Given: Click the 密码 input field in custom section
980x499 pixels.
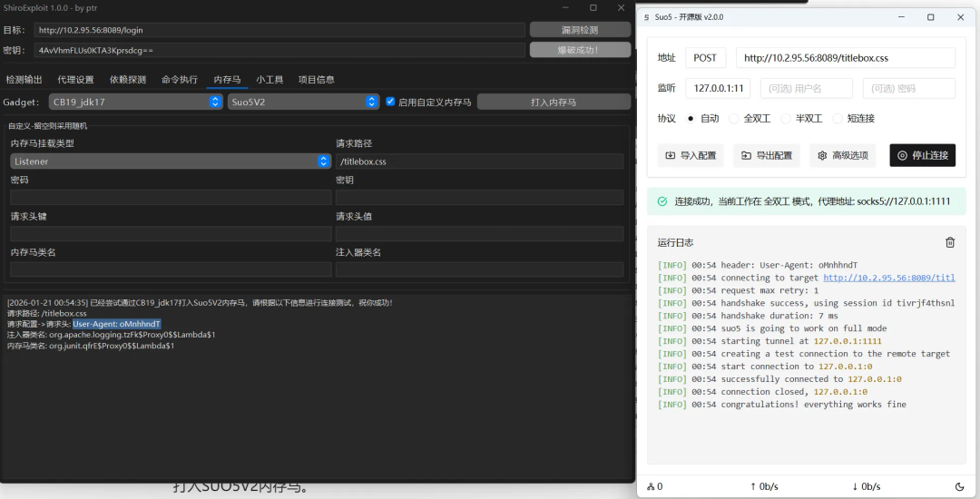Looking at the screenshot, I should click(x=171, y=198).
